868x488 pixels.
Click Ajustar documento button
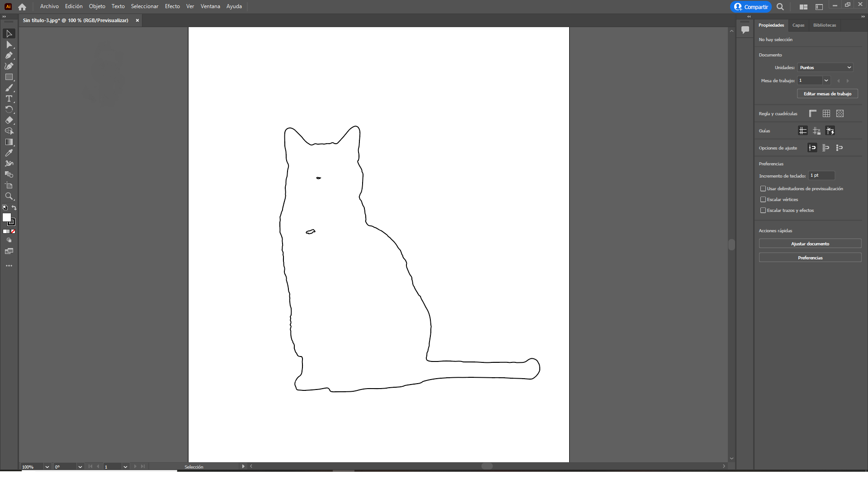(810, 244)
